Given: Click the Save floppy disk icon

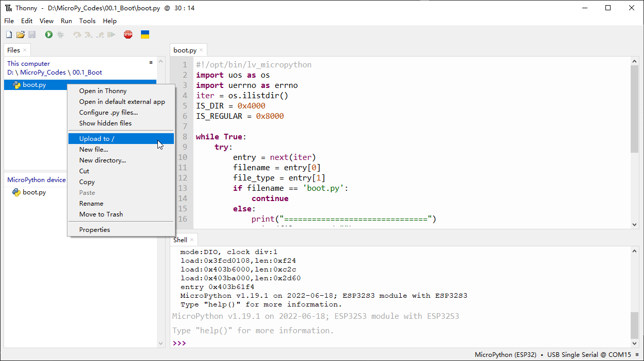Looking at the screenshot, I should (32, 34).
